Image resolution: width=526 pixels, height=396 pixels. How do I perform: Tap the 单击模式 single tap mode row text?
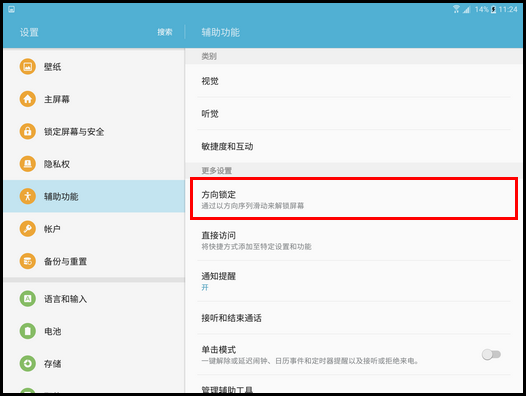219,350
